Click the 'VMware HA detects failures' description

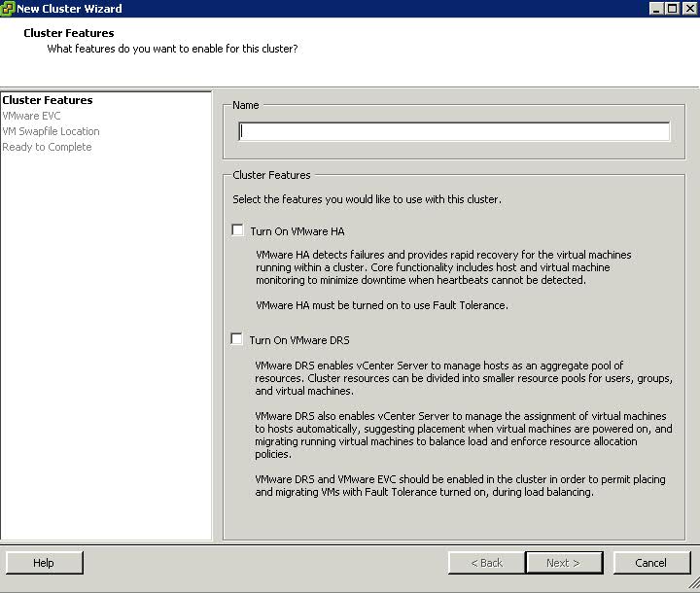443,267
